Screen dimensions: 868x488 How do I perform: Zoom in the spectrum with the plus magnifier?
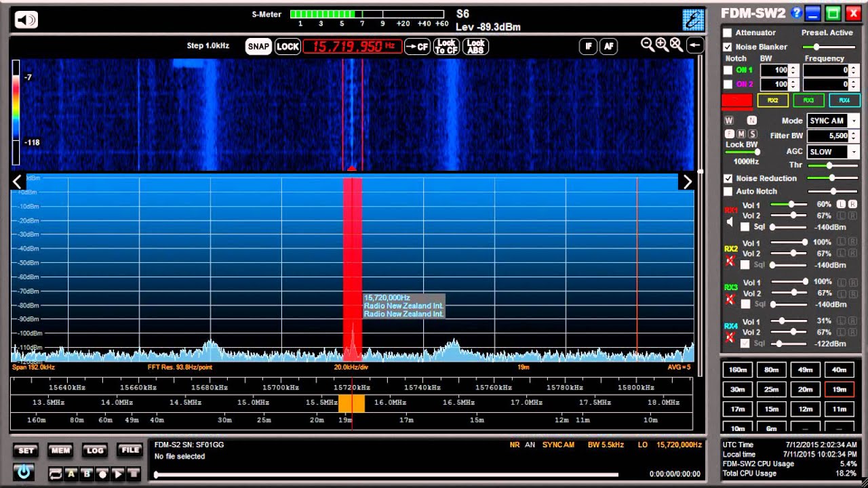[662, 45]
